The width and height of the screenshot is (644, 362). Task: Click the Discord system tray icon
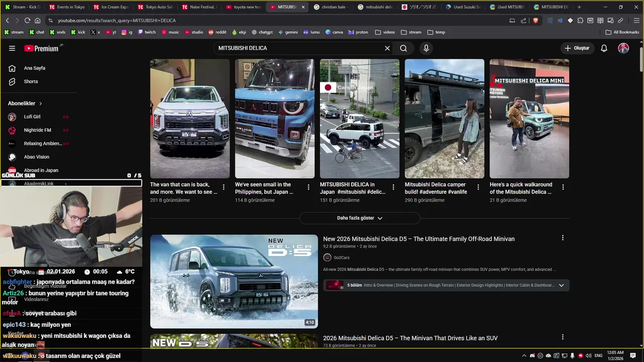[x=532, y=355]
